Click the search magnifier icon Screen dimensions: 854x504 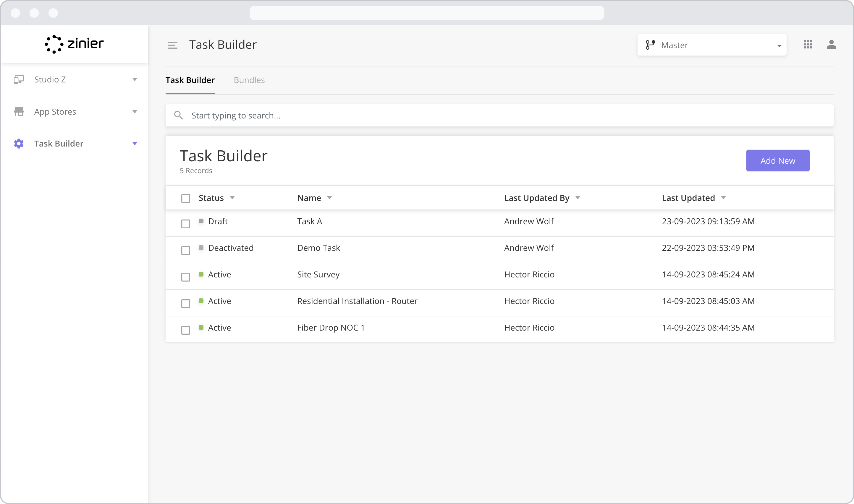click(178, 116)
